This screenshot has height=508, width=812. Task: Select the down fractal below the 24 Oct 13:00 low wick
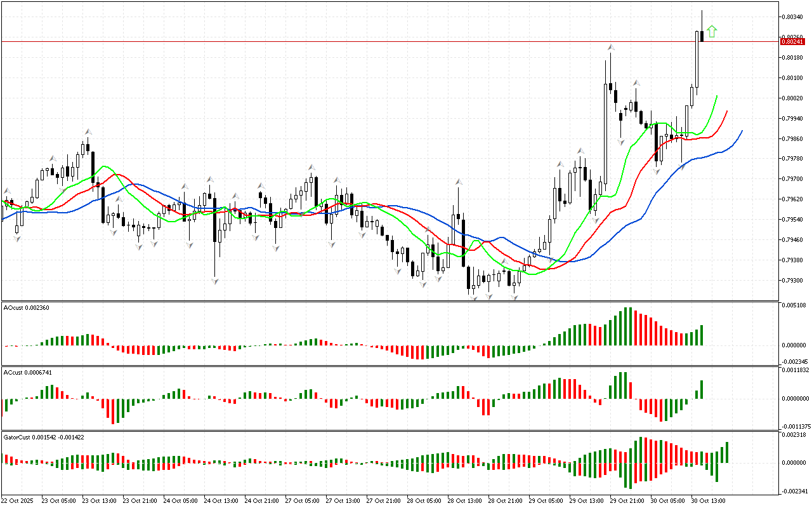point(215,281)
